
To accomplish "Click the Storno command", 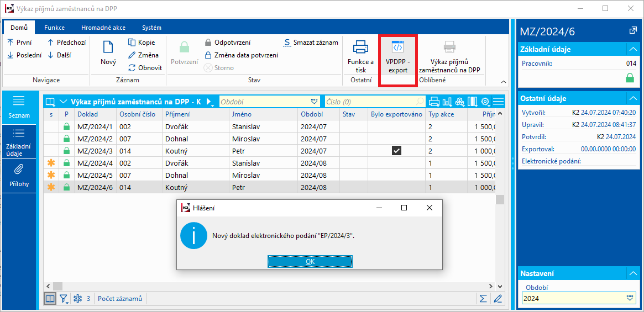I will (219, 68).
